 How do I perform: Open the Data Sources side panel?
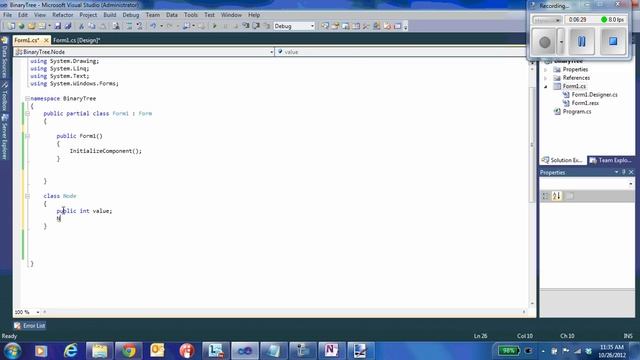click(x=4, y=57)
